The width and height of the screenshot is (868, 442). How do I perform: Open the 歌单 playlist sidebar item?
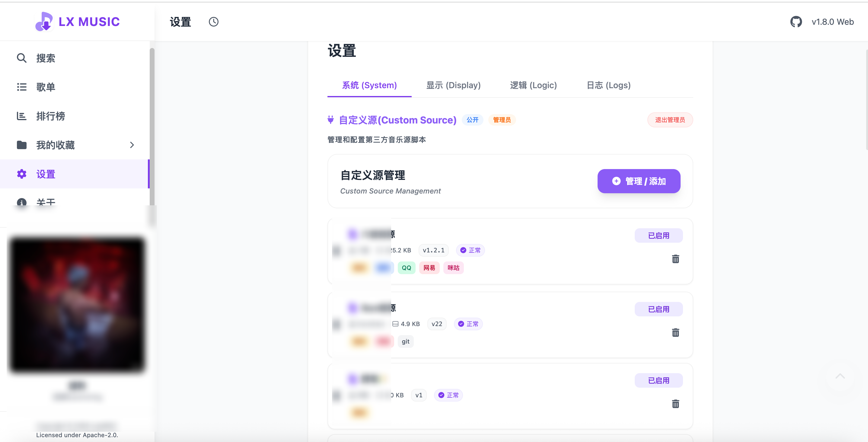coord(46,87)
